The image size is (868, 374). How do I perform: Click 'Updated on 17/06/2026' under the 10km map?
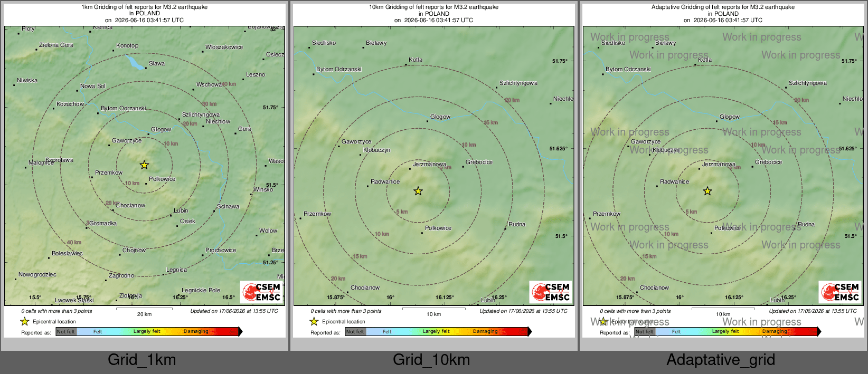[x=524, y=311]
